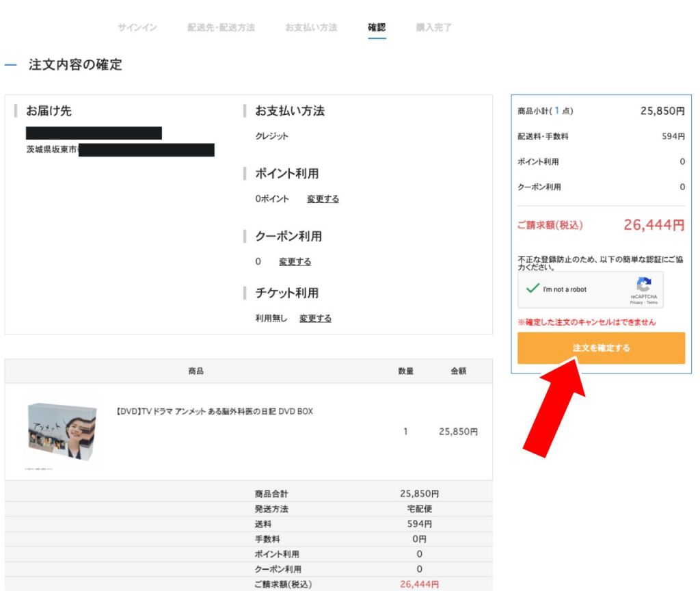Image resolution: width=700 pixels, height=591 pixels.
Task: Click the reCAPTCHA logo icon
Action: 643,285
